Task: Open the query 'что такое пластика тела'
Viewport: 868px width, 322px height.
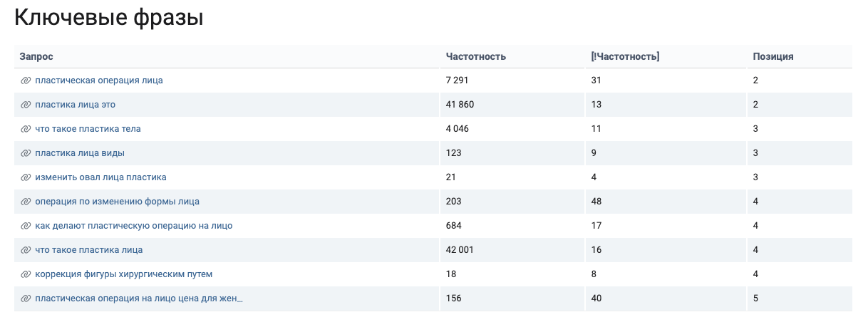Action: (x=88, y=129)
